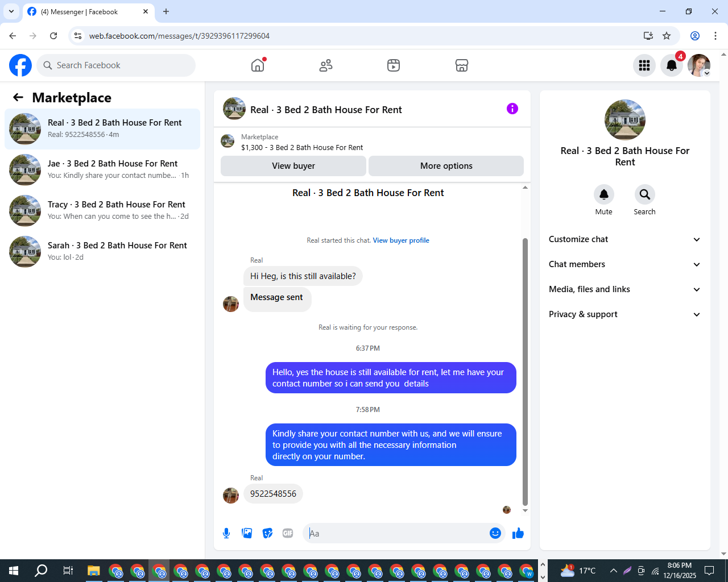Click the More options button

coord(446,166)
